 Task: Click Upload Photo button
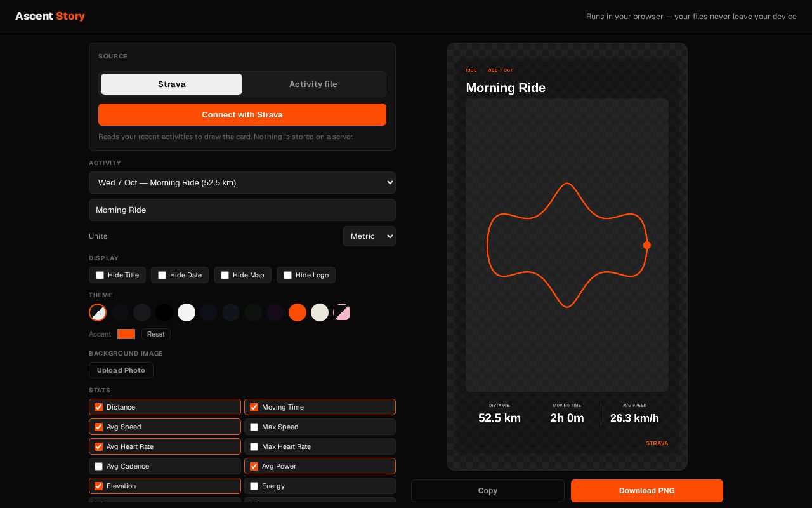pos(121,370)
